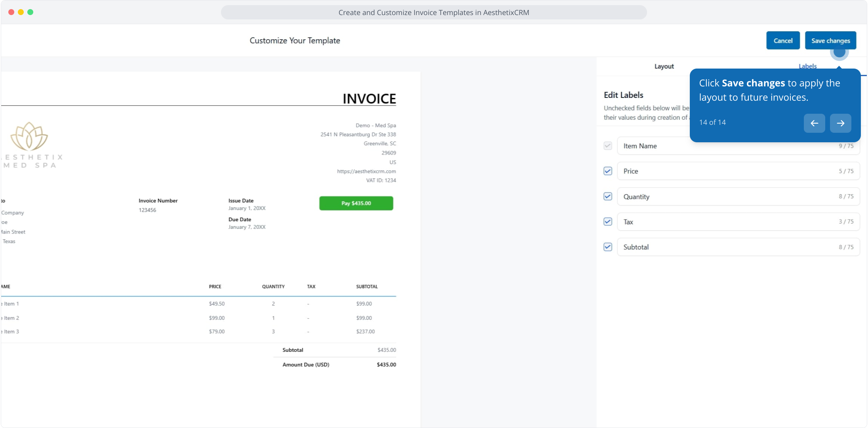Open the Labels tab

coord(807,66)
